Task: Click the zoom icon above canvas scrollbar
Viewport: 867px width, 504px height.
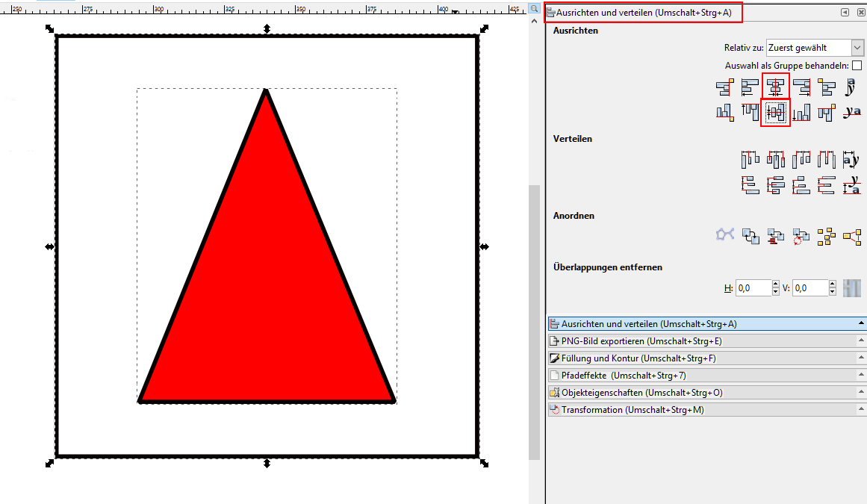Action: click(534, 8)
